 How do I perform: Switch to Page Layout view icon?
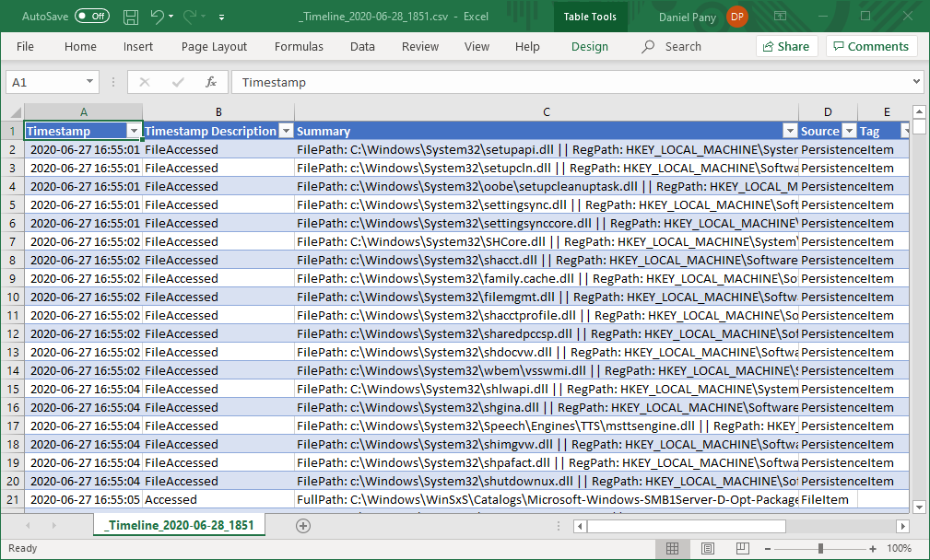(x=708, y=548)
